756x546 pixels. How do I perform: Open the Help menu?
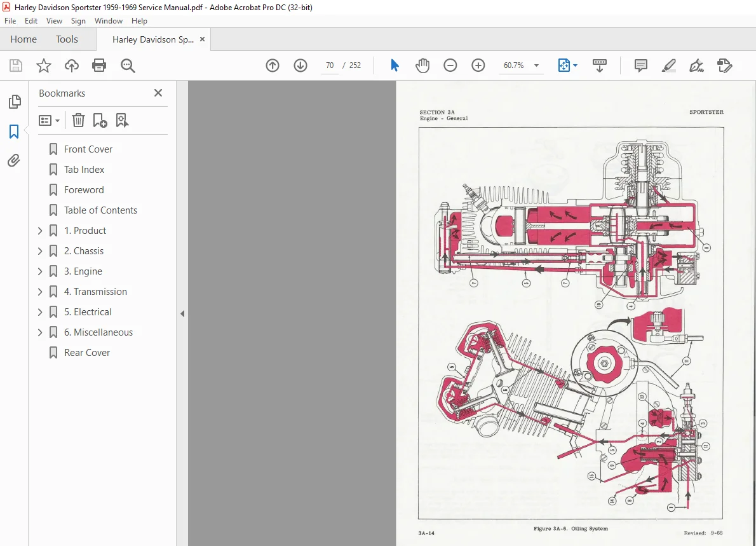pos(139,21)
